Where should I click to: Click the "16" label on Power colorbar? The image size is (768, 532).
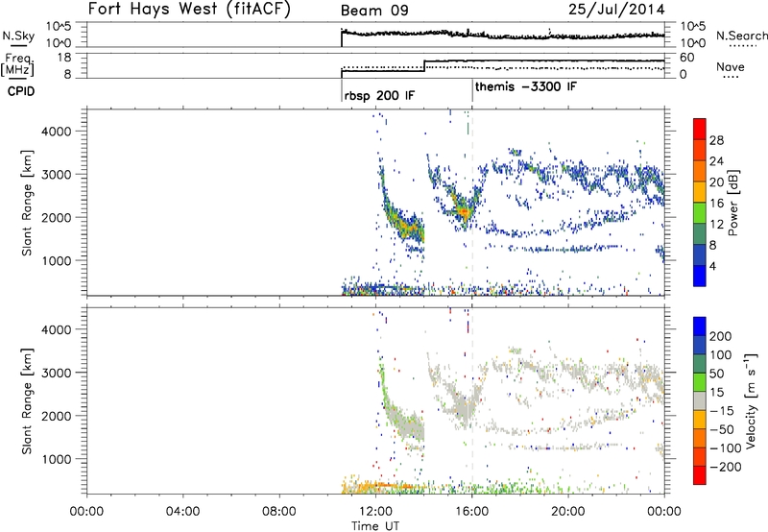click(716, 203)
